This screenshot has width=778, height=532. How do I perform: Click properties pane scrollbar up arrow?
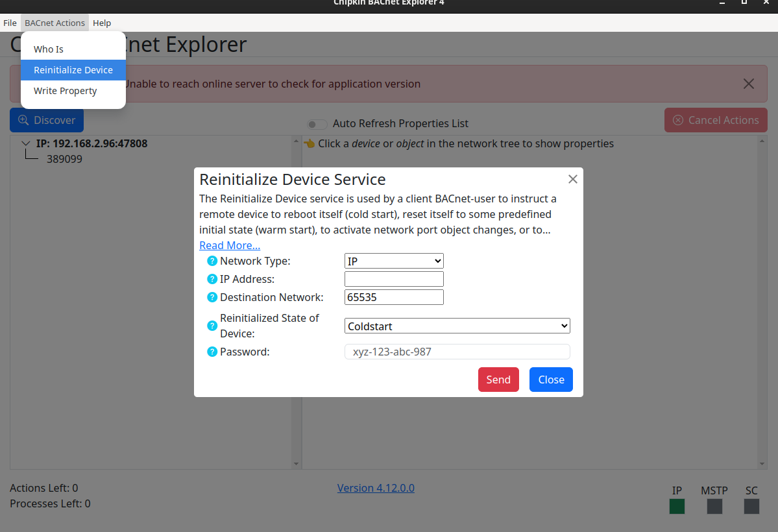(762, 141)
